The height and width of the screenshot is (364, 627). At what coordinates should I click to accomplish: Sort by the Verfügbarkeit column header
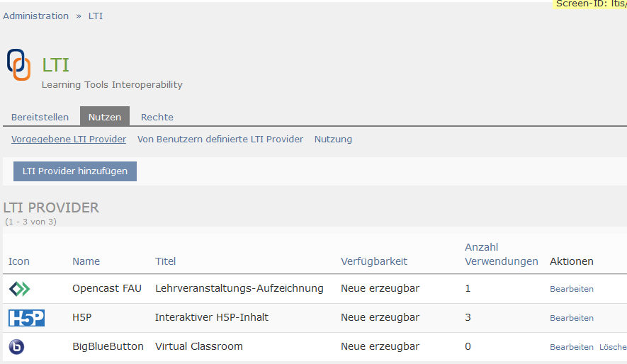tap(374, 261)
